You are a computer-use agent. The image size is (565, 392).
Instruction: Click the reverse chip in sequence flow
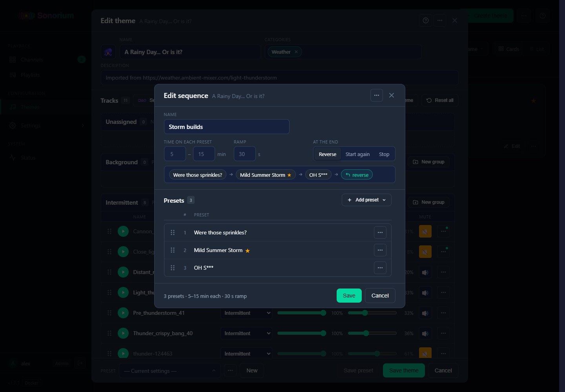click(x=357, y=175)
